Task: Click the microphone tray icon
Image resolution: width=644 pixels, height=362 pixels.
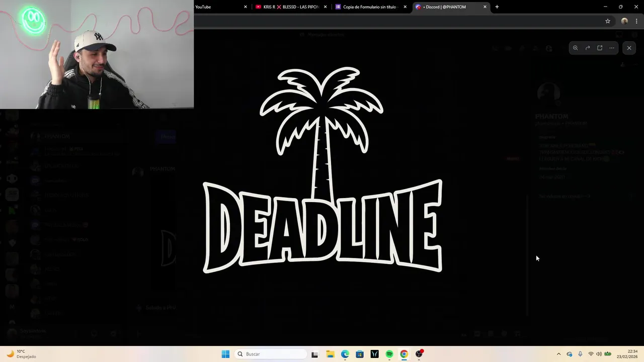Action: pyautogui.click(x=580, y=354)
